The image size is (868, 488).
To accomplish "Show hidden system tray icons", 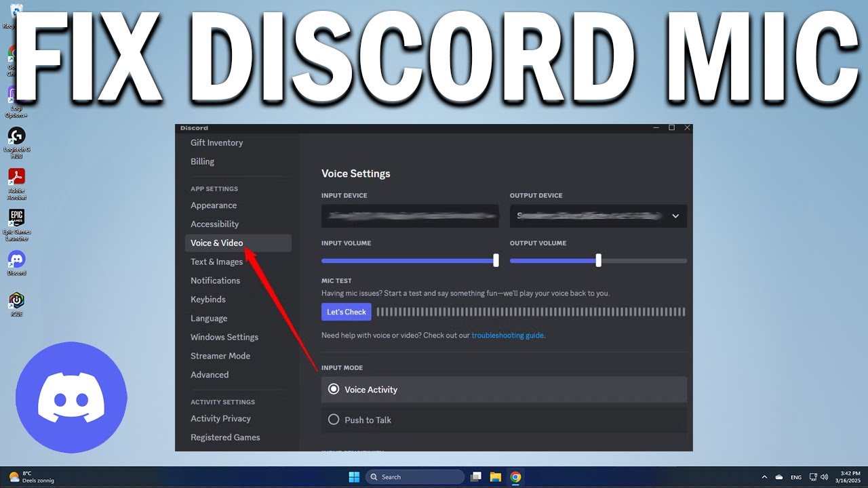I will pyautogui.click(x=764, y=477).
